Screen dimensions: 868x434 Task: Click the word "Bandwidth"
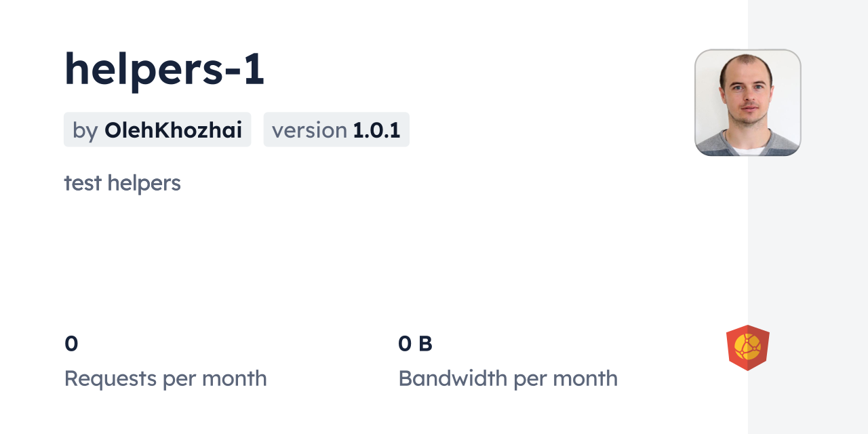452,378
